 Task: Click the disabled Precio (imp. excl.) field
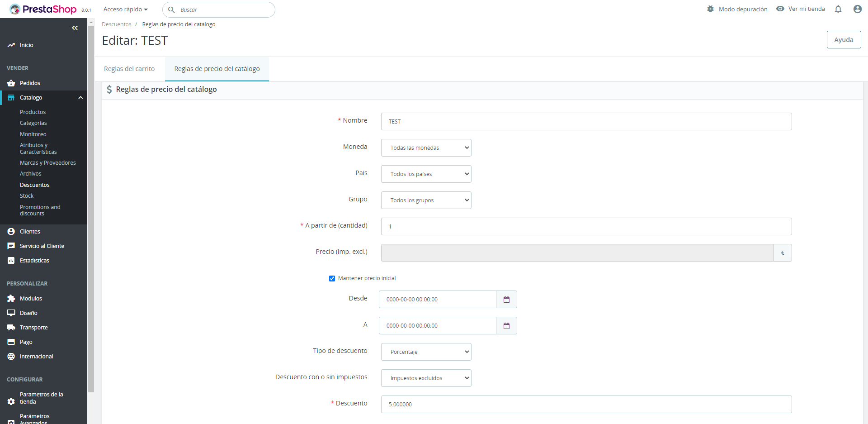click(x=577, y=253)
